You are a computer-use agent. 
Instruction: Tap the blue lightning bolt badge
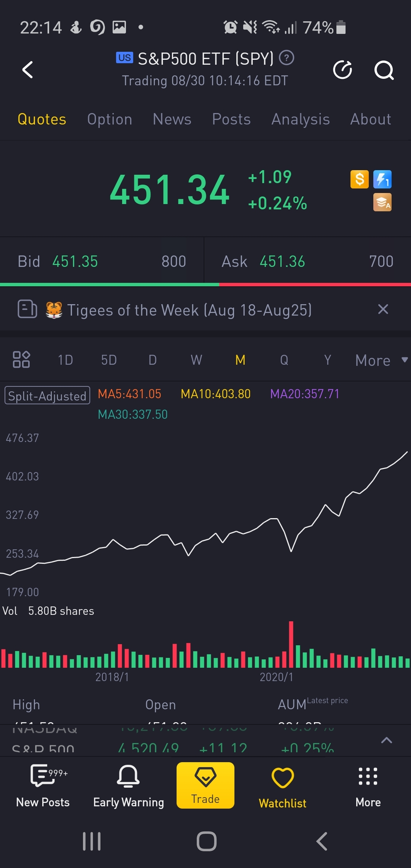click(382, 179)
